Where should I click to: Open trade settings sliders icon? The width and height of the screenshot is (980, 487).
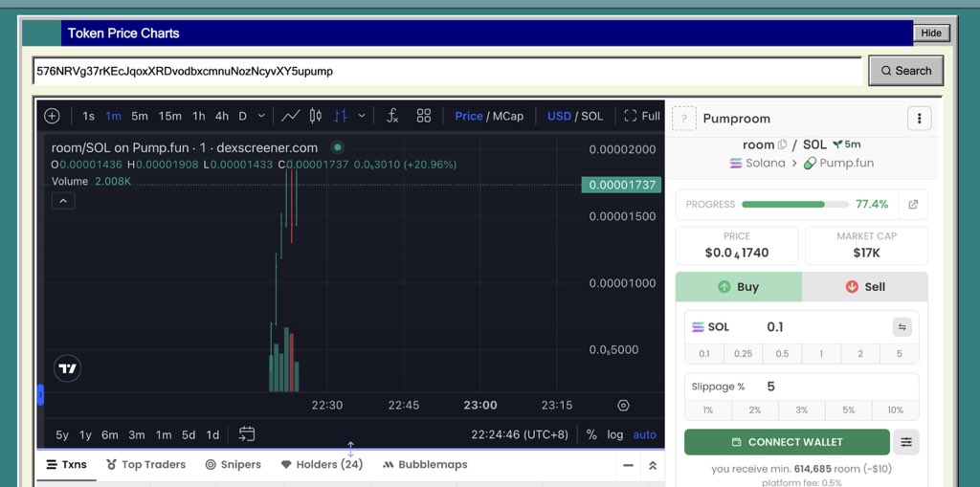(x=906, y=442)
